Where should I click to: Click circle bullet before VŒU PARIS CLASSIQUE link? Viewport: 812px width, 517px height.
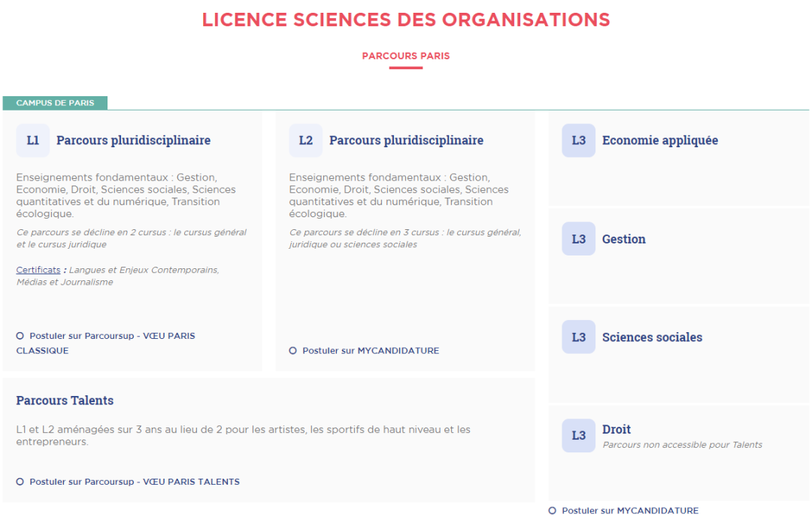(x=20, y=336)
